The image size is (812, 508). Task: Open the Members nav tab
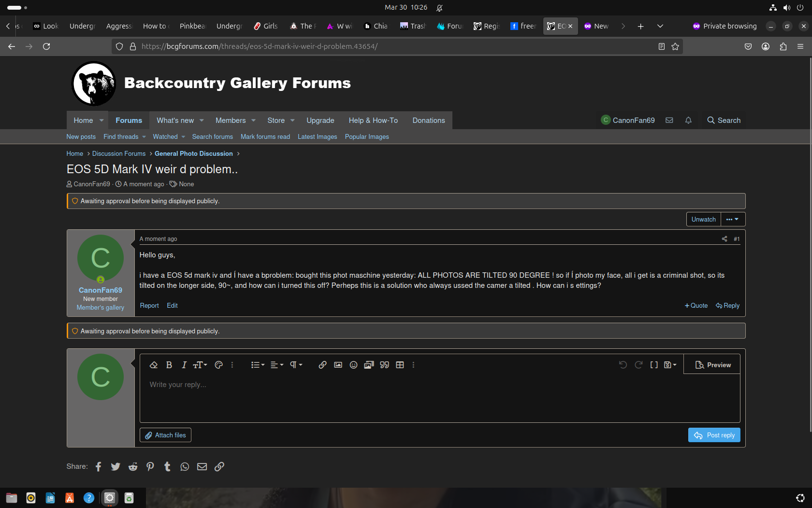(231, 120)
